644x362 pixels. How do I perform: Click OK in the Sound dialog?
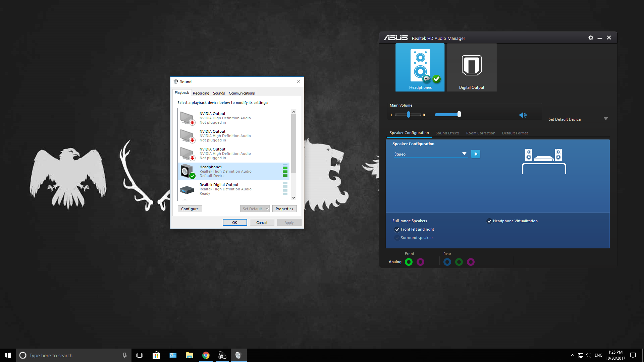pos(235,223)
